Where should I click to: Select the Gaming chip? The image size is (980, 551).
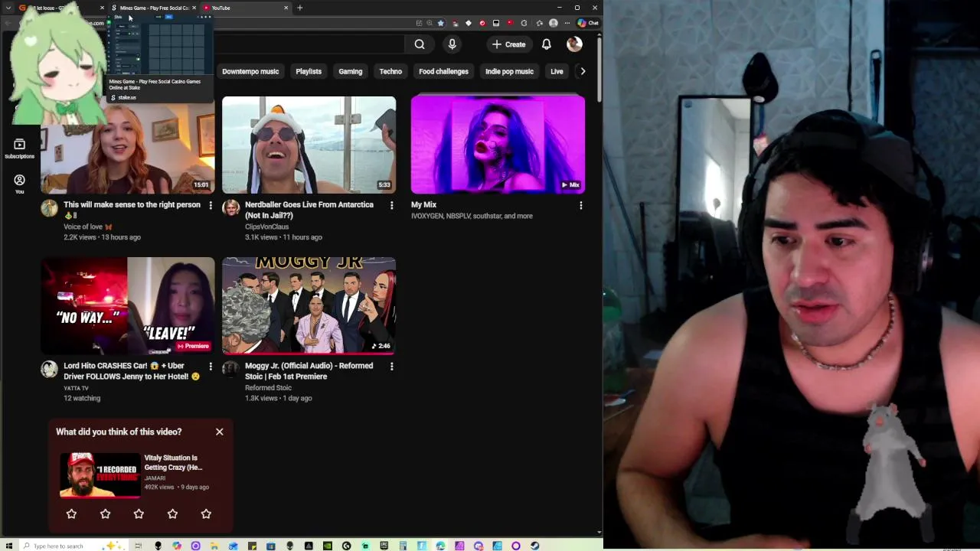(x=351, y=71)
